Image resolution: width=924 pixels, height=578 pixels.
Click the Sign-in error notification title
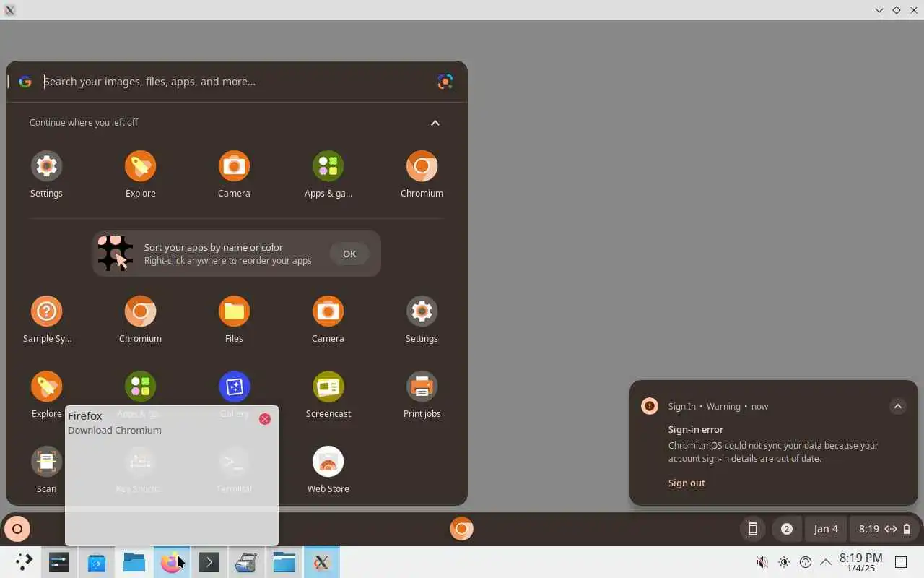[696, 429]
